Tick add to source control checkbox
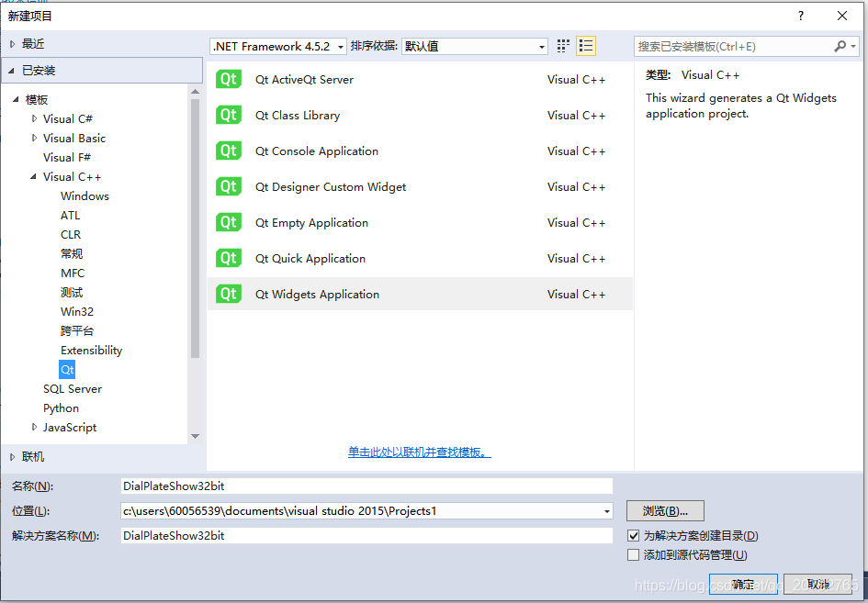This screenshot has height=603, width=868. 633,555
